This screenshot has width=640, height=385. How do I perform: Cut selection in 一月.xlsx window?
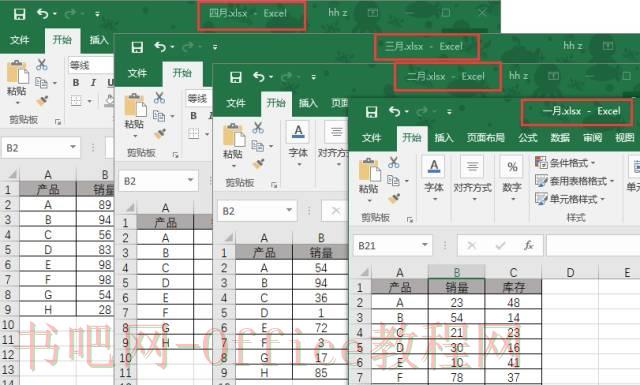pos(393,162)
